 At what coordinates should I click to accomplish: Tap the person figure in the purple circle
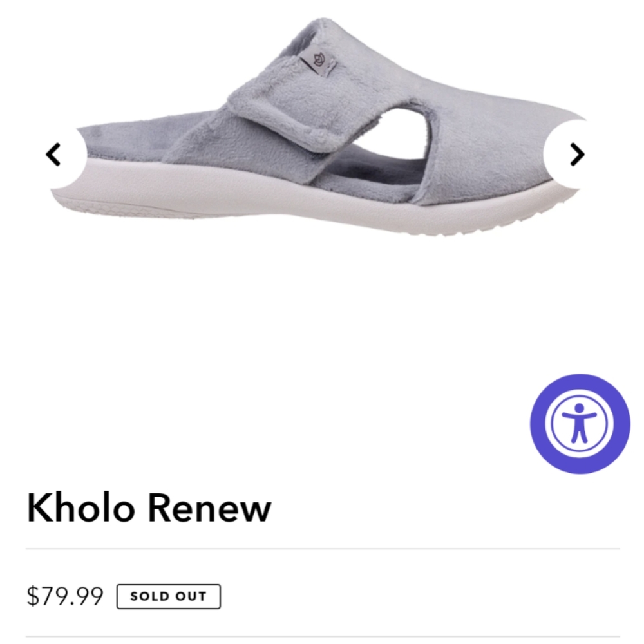tap(579, 423)
